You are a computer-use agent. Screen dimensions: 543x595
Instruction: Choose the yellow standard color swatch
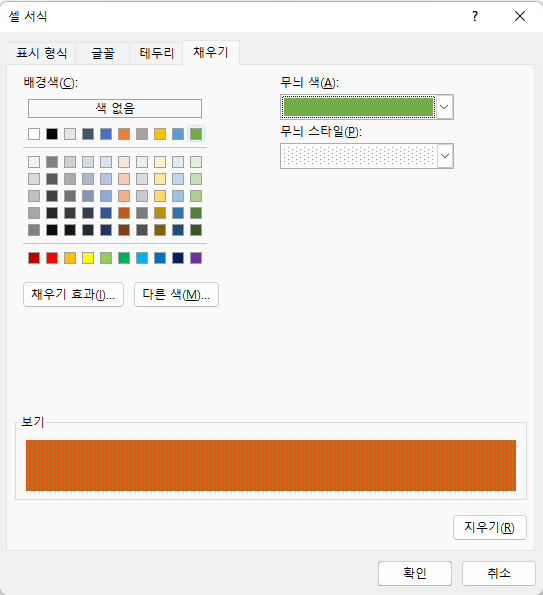pyautogui.click(x=88, y=258)
